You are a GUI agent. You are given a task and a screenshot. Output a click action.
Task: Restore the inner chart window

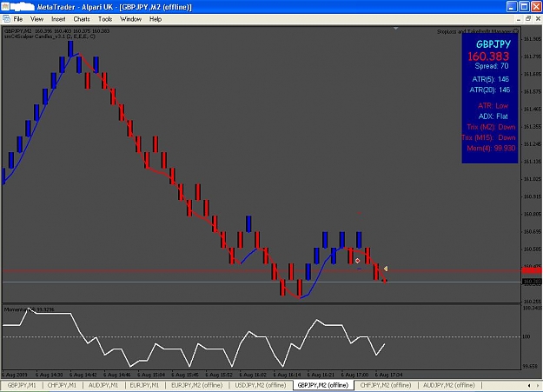point(528,19)
